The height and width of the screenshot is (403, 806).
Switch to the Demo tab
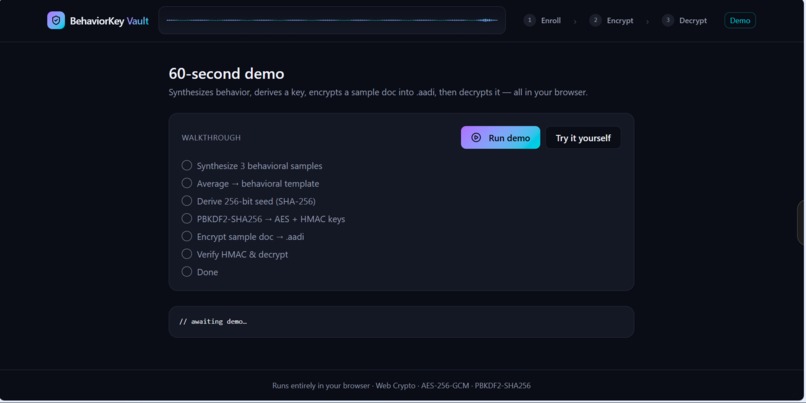(x=740, y=21)
